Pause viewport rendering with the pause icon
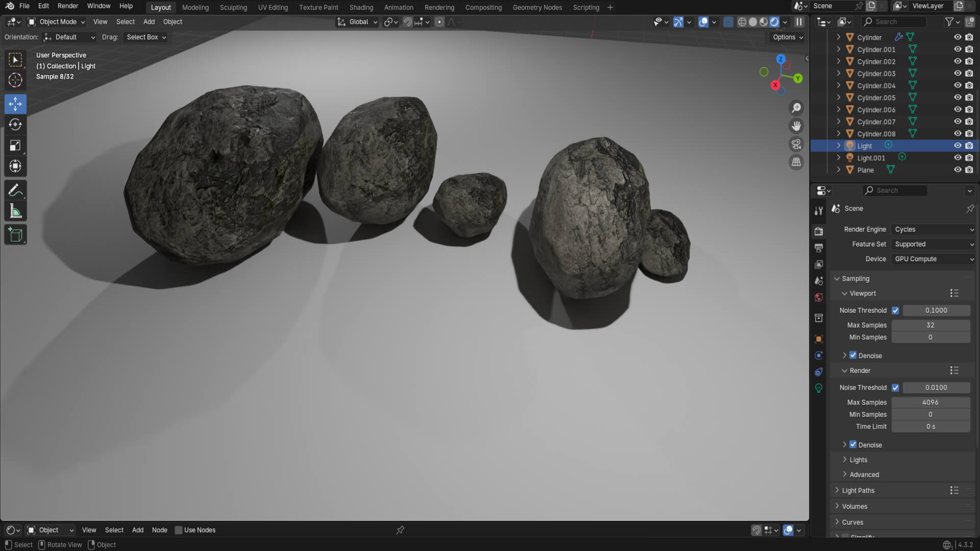Screen dimensions: 980x551 [x=799, y=22]
